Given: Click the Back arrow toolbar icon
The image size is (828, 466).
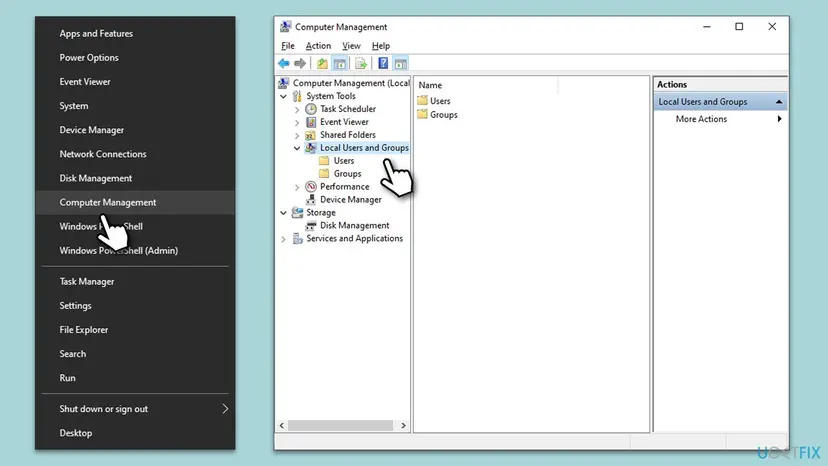Looking at the screenshot, I should tap(284, 63).
